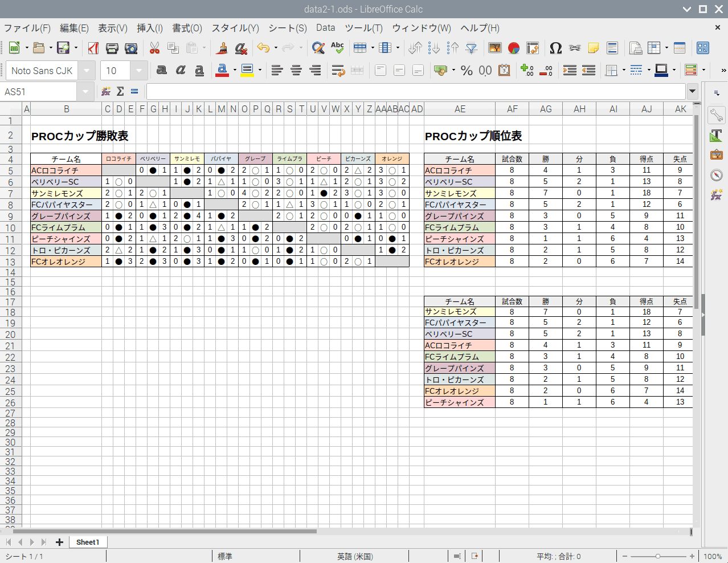Add decimal place button
The image size is (728, 563).
point(527,70)
